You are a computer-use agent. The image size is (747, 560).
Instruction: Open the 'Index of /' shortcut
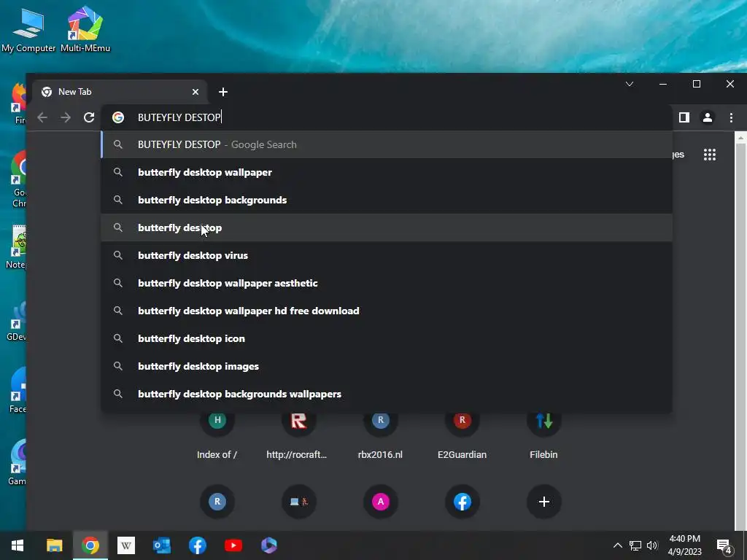(217, 436)
